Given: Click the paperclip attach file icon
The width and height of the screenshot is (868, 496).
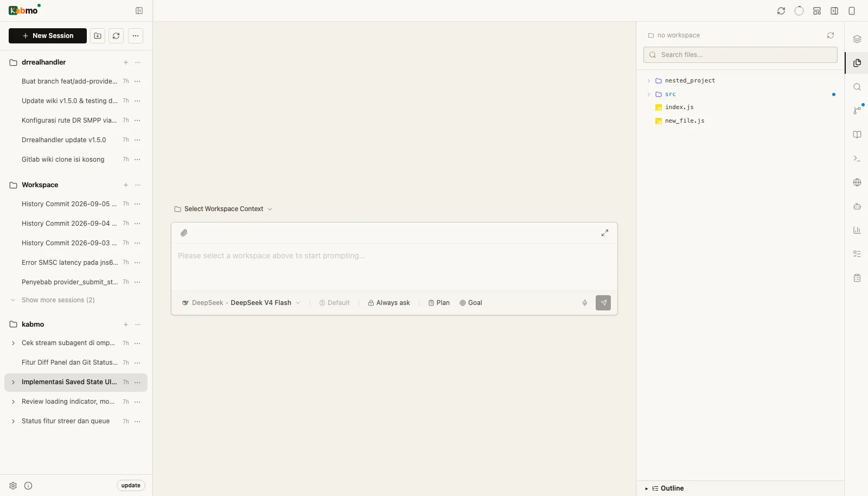Looking at the screenshot, I should click(184, 233).
